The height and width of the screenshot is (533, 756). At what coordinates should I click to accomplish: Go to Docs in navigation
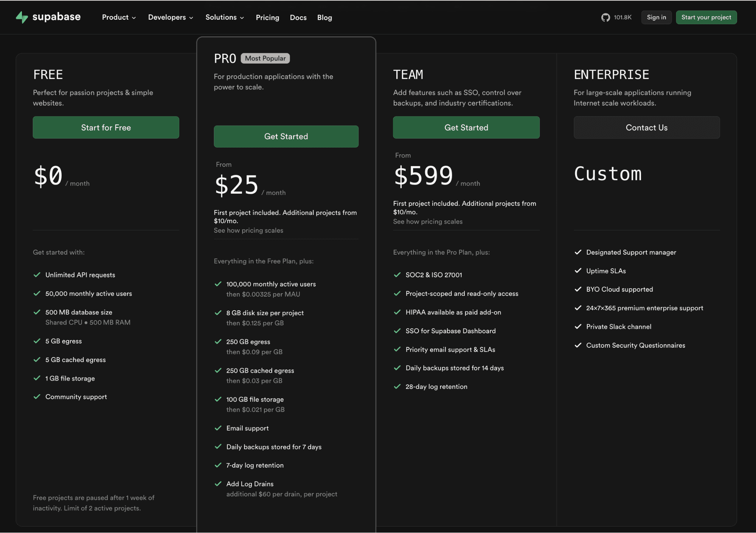298,17
